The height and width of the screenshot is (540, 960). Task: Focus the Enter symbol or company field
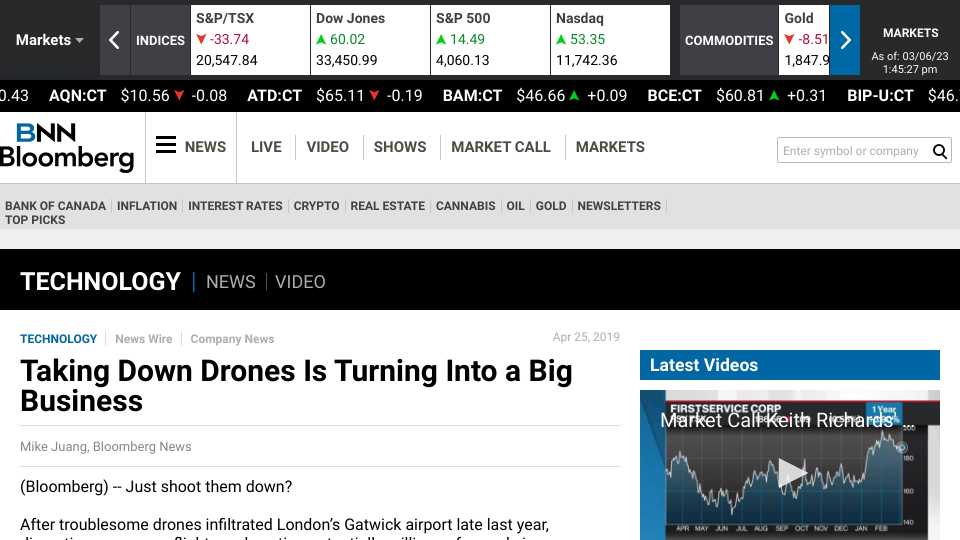click(852, 151)
